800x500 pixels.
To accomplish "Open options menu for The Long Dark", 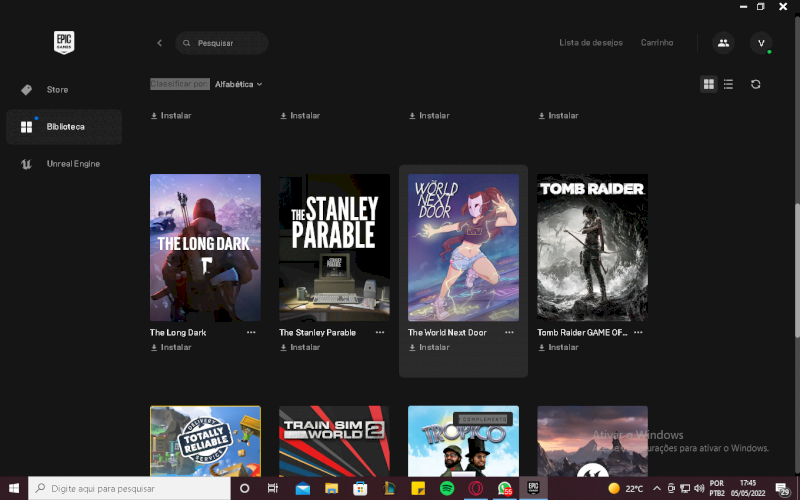I will pos(251,332).
